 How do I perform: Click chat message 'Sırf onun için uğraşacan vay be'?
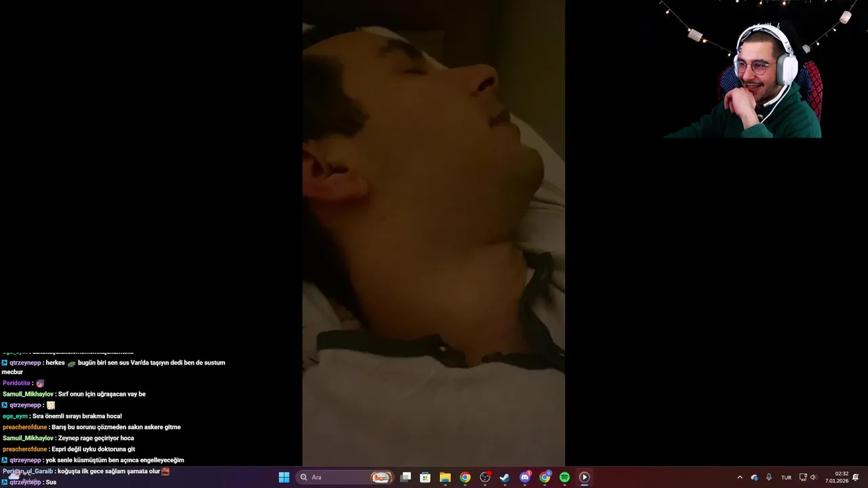pos(102,394)
